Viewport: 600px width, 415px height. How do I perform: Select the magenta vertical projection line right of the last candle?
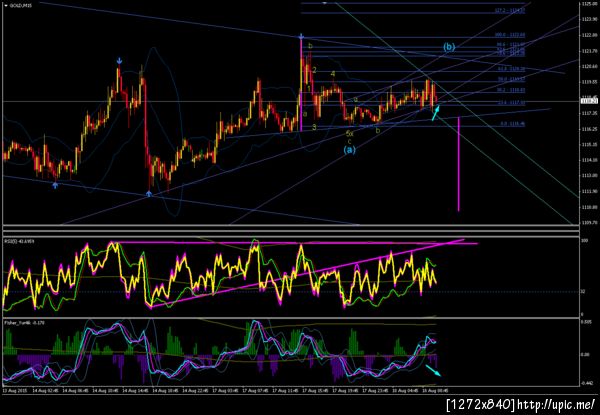point(458,164)
